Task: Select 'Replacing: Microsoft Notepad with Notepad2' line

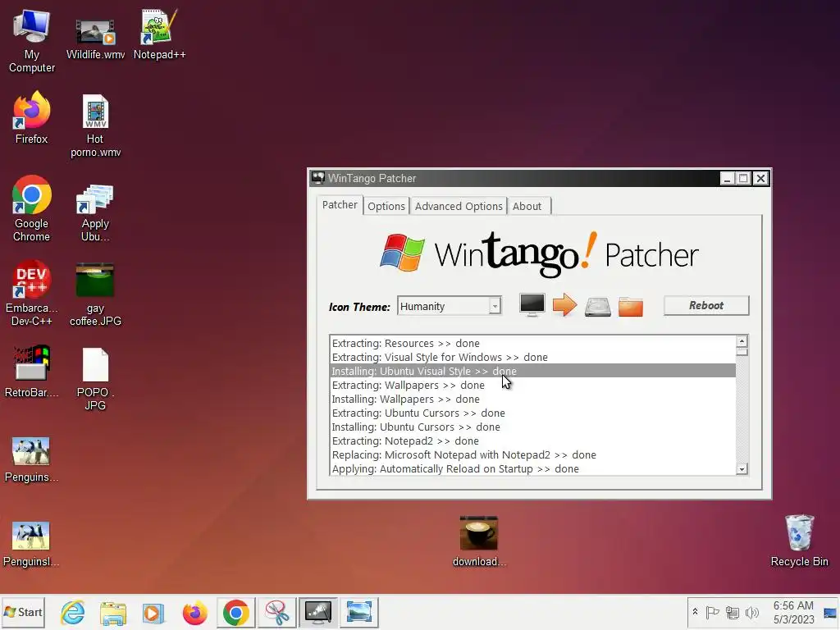Action: coord(533,454)
